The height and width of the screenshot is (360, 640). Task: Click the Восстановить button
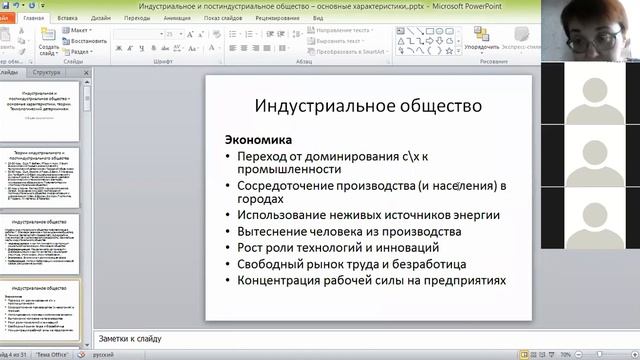tap(84, 41)
